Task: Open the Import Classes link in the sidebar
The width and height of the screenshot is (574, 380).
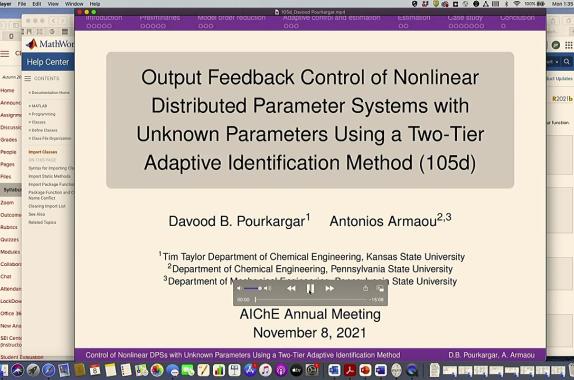Action: click(x=43, y=152)
